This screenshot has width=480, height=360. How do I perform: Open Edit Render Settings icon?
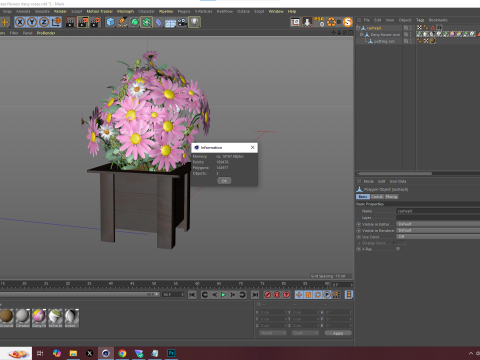pyautogui.click(x=95, y=22)
